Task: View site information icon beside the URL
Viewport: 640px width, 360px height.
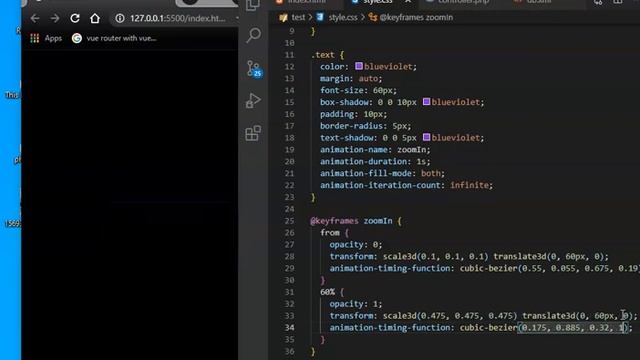Action: (120, 18)
